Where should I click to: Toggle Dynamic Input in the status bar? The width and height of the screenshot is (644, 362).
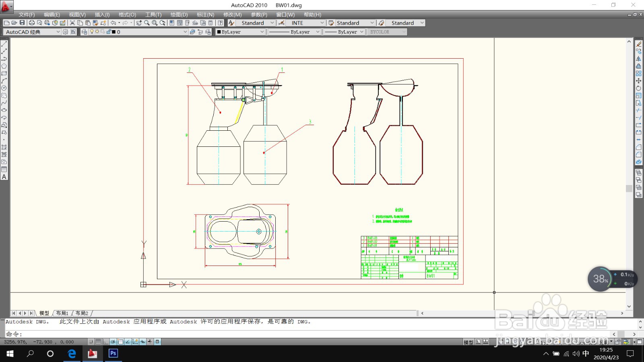[142, 342]
